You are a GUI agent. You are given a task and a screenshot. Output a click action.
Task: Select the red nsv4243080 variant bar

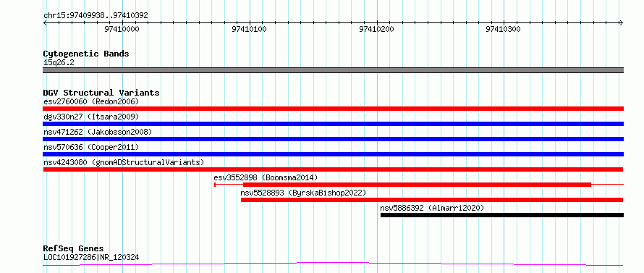pos(333,169)
